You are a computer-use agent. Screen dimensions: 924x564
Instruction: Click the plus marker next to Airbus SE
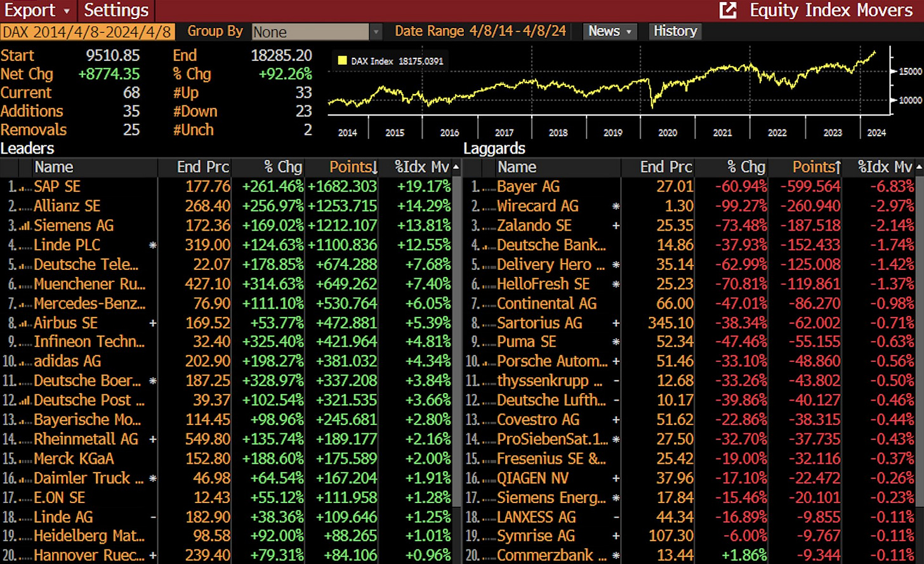(152, 323)
